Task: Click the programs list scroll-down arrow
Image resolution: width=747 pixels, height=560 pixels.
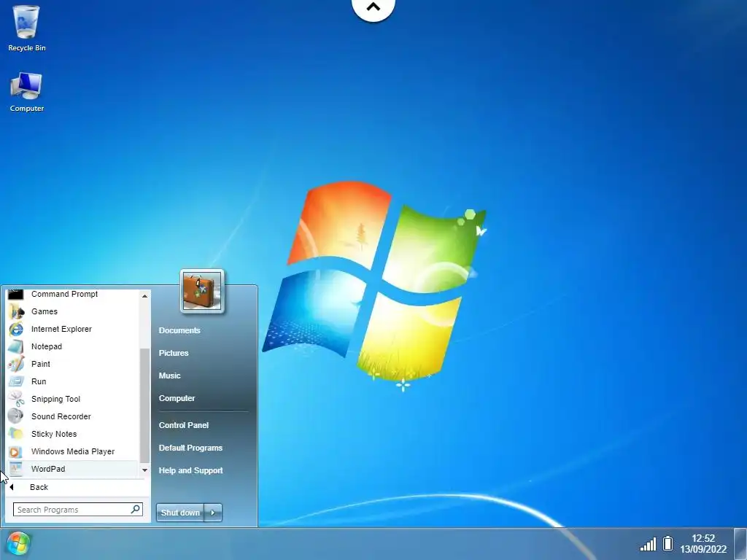Action: pyautogui.click(x=145, y=470)
